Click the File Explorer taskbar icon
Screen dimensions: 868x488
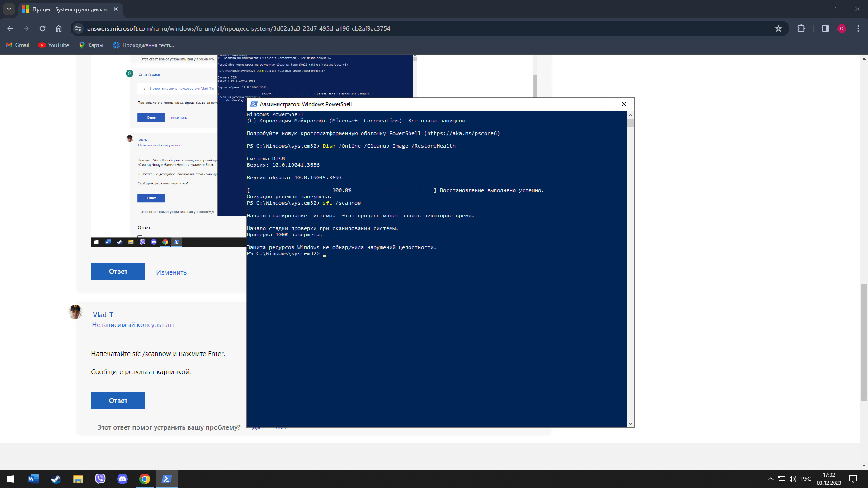tap(77, 479)
